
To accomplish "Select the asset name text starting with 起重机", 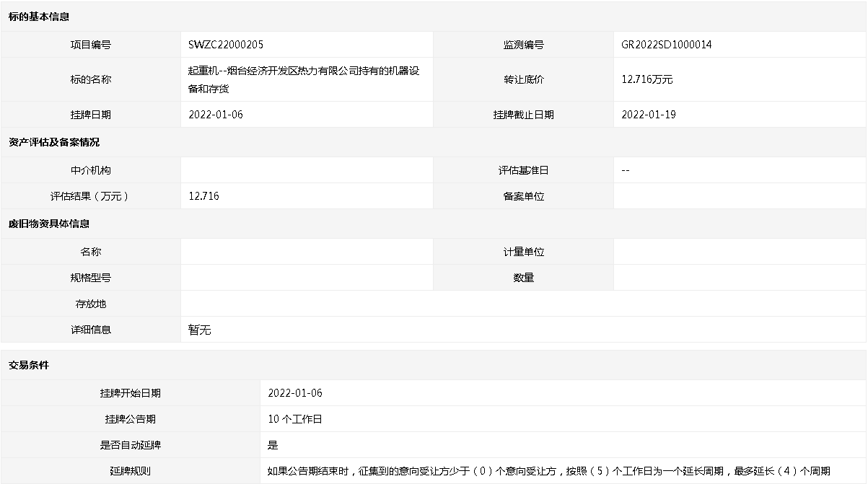I will click(x=304, y=79).
